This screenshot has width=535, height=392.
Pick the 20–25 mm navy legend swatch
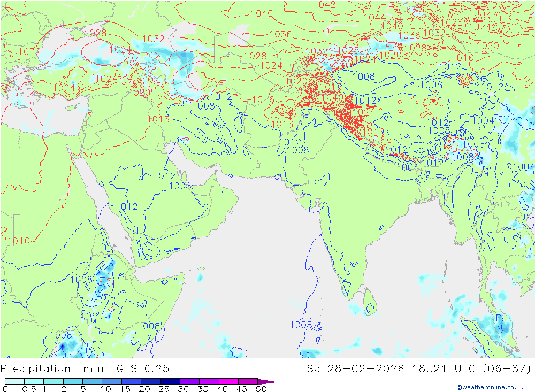tap(150, 381)
